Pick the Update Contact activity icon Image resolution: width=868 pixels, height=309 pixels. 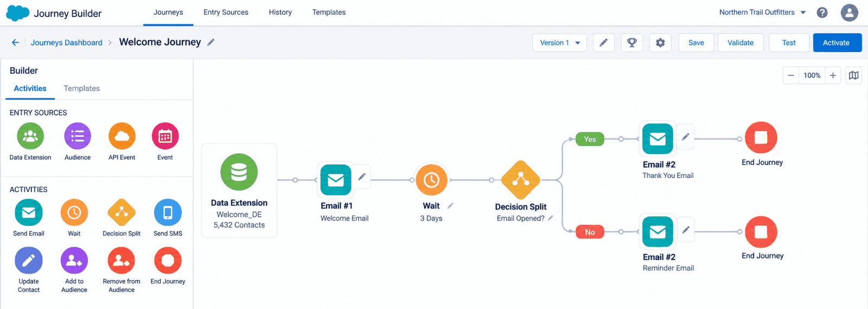click(x=29, y=261)
